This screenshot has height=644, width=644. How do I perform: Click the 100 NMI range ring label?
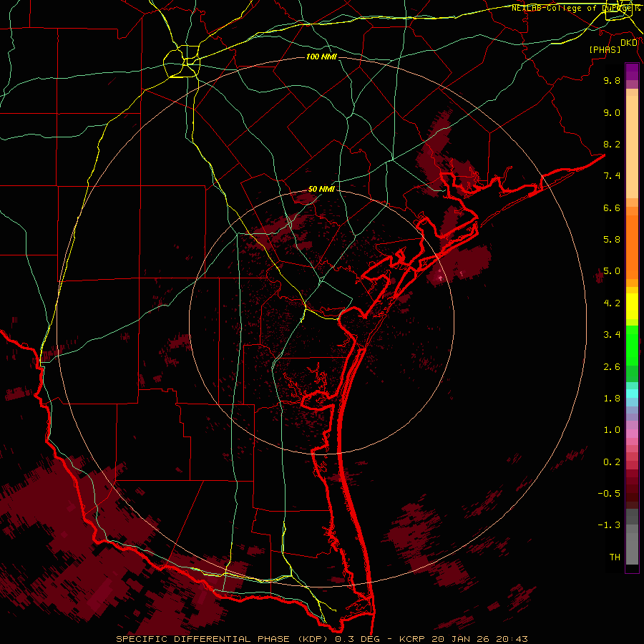click(321, 57)
